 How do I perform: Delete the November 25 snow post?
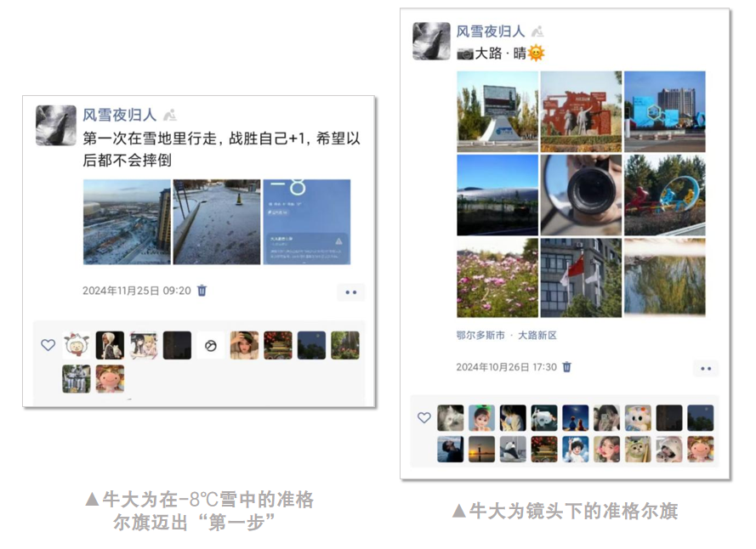pyautogui.click(x=202, y=291)
